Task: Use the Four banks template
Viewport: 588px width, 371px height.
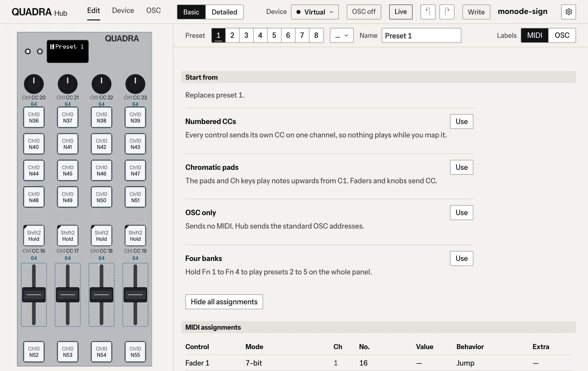Action: pos(461,258)
